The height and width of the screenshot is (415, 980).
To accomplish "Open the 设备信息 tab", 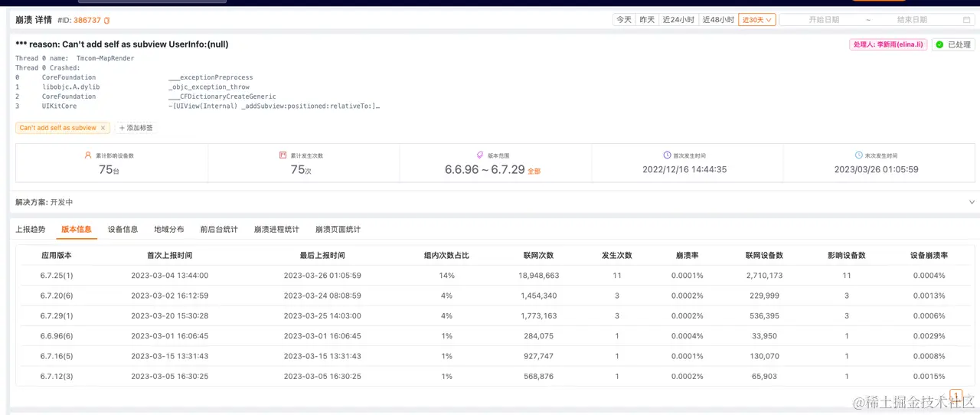I will pos(123,229).
